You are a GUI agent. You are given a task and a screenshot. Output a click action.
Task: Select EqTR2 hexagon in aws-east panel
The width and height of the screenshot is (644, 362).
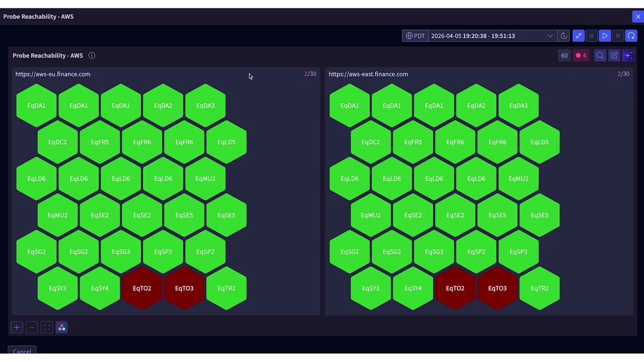coord(539,288)
